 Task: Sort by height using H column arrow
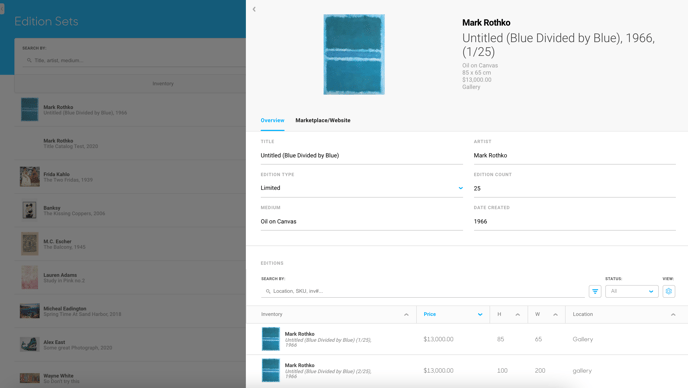pos(518,314)
